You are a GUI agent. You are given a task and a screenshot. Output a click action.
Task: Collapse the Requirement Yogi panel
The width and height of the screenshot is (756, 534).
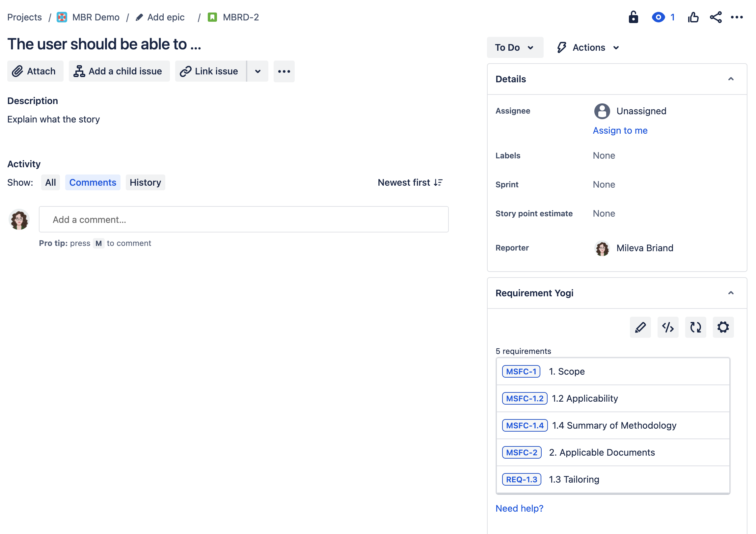click(731, 293)
